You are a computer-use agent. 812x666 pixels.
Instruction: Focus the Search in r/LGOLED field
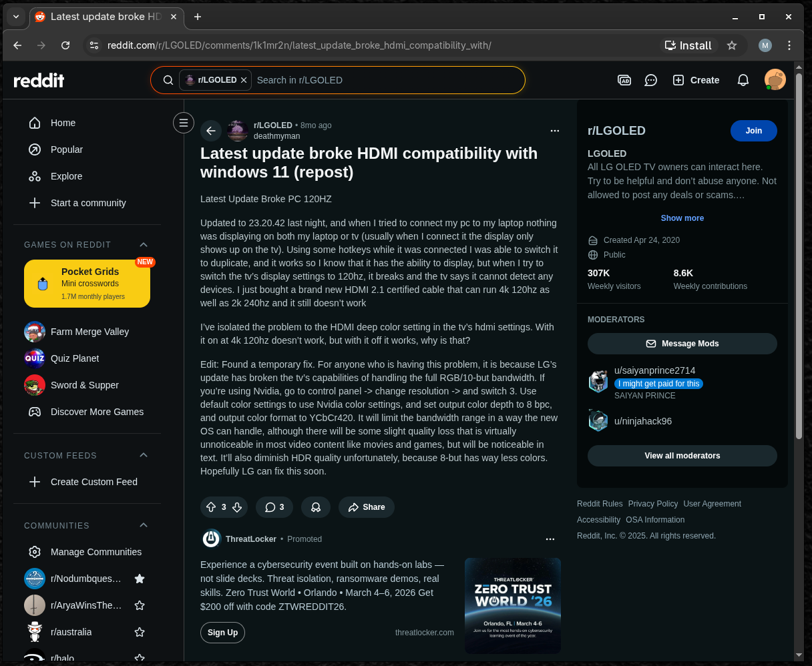(x=387, y=80)
